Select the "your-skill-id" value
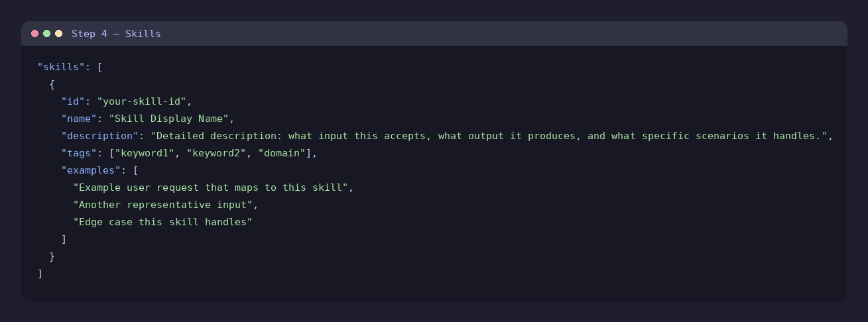The image size is (868, 322). (x=142, y=101)
